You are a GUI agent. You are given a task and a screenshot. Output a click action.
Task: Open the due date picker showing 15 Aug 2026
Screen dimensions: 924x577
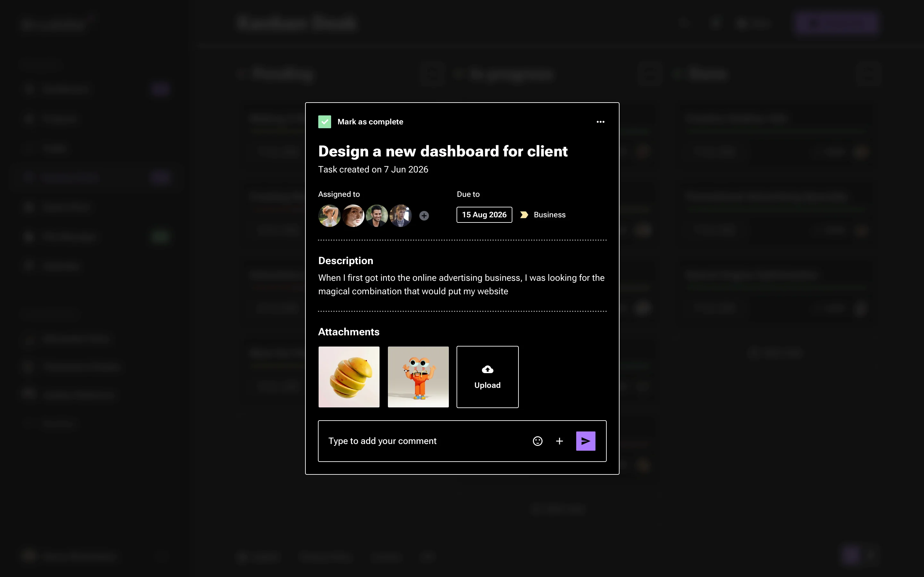[x=484, y=214]
